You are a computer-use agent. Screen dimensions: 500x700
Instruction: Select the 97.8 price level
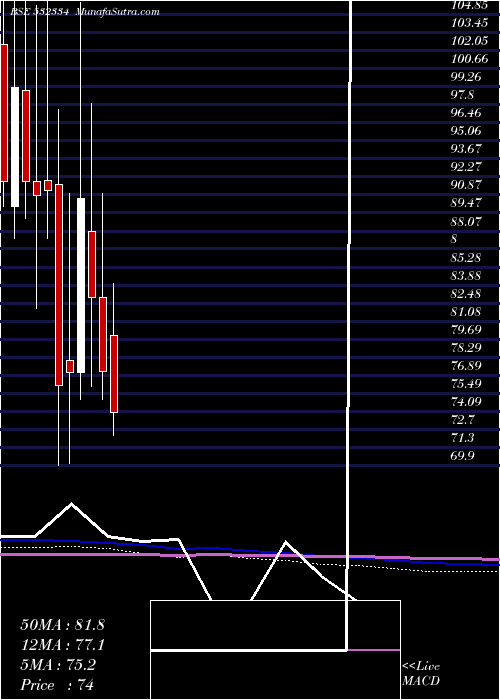(462, 95)
